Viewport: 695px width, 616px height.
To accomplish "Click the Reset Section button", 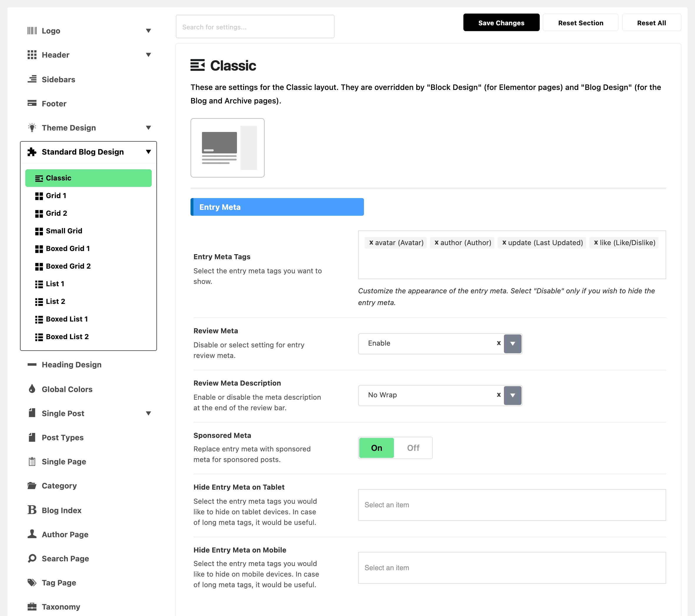I will [x=580, y=23].
